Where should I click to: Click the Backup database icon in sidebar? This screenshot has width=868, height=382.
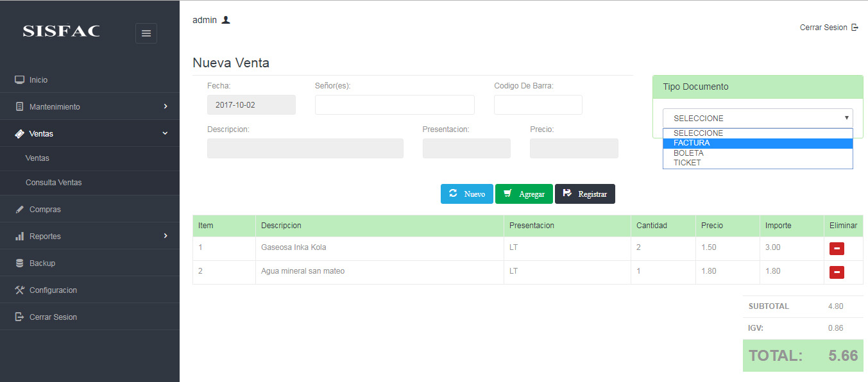(19, 262)
